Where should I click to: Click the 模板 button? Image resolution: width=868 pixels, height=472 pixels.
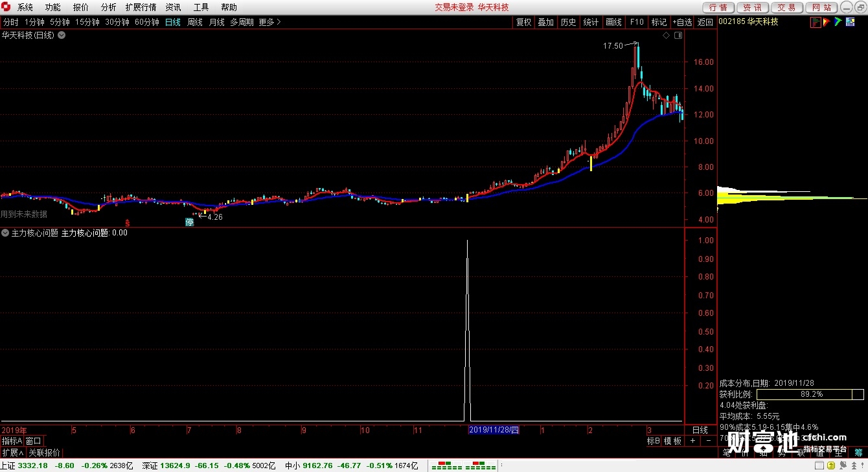coord(672,441)
